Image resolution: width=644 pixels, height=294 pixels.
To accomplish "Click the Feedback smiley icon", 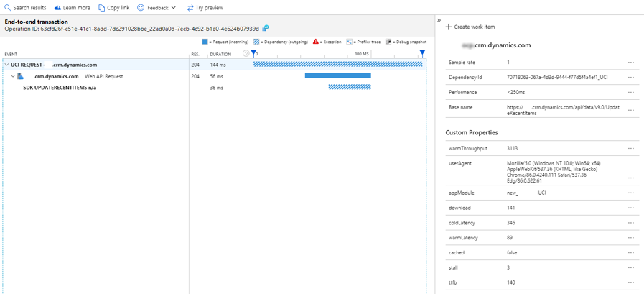I will 141,8.
